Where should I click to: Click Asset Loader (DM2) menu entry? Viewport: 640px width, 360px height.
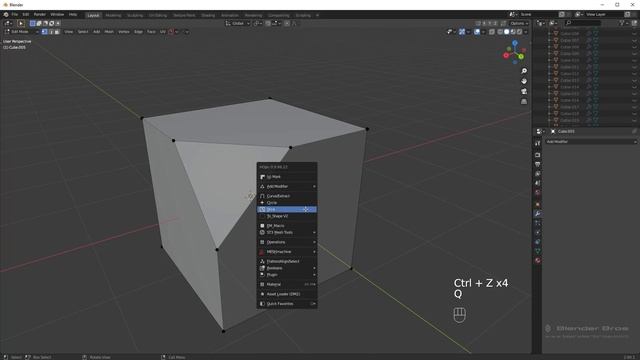pos(287,294)
